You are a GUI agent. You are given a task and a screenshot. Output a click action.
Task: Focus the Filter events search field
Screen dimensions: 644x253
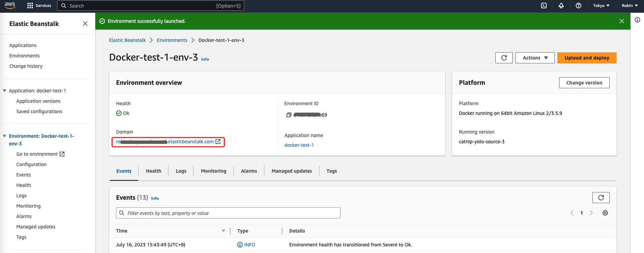point(229,213)
